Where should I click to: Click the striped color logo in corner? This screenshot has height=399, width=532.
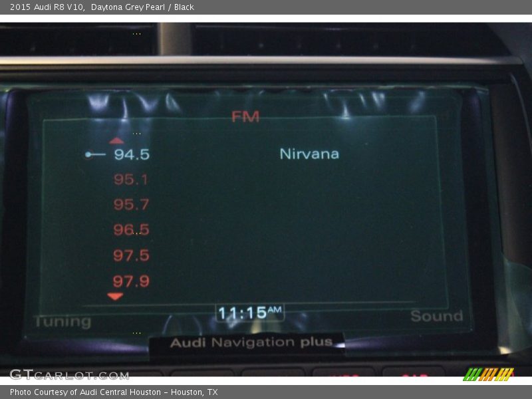(x=488, y=374)
